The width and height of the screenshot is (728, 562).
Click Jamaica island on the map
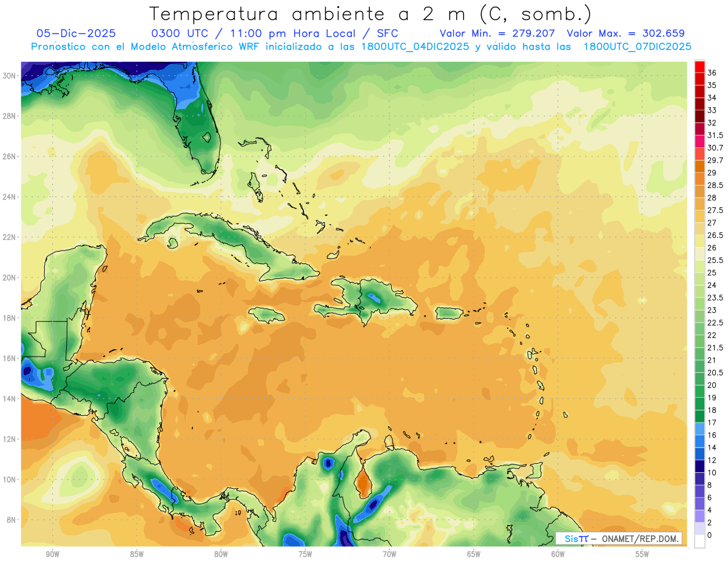point(266,314)
